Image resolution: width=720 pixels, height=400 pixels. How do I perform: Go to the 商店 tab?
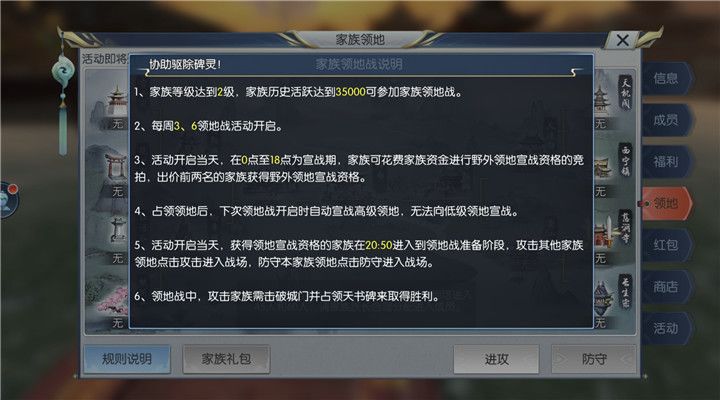tap(666, 287)
